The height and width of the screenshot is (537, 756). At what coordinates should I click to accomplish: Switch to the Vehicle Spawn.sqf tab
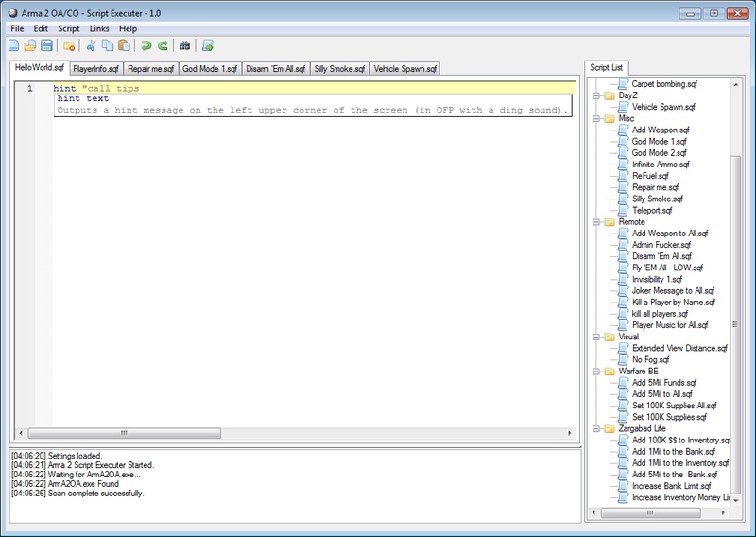pyautogui.click(x=405, y=69)
